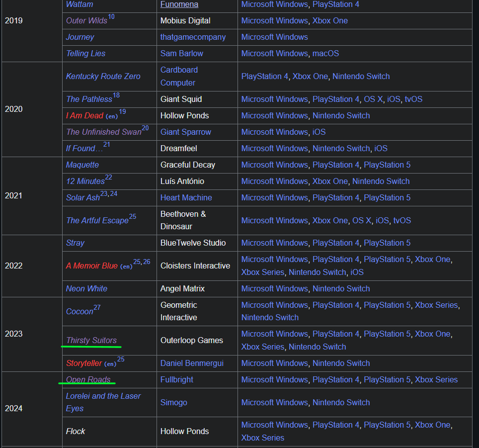Image resolution: width=479 pixels, height=448 pixels.
Task: Follow the Cocoon game link
Action: (x=80, y=312)
